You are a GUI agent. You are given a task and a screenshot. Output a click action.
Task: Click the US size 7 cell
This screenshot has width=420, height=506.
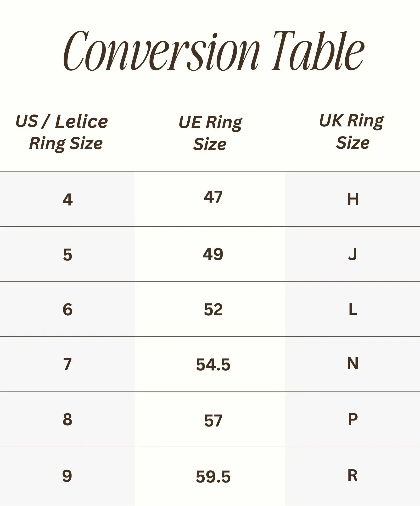pyautogui.click(x=67, y=364)
